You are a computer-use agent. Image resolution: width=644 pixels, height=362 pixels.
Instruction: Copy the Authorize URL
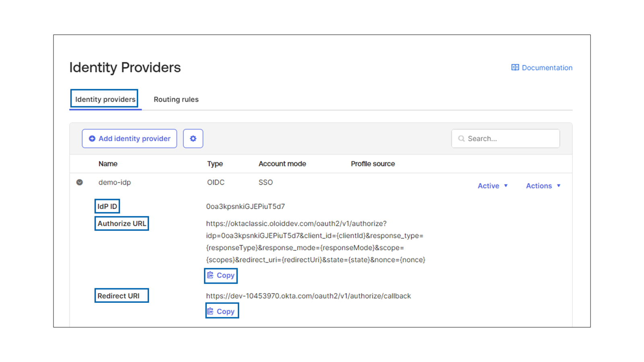pyautogui.click(x=221, y=276)
